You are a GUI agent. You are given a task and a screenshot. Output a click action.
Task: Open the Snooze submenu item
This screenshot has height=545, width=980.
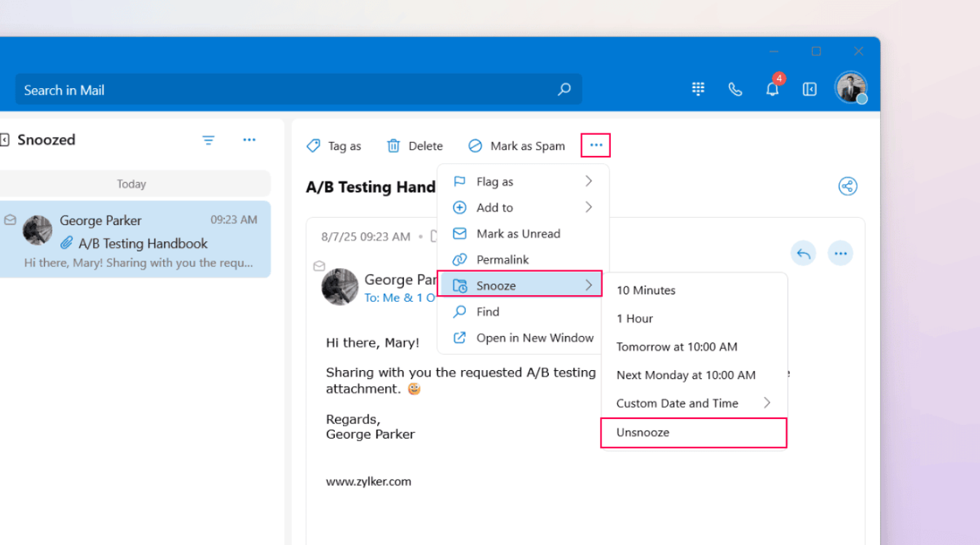pos(520,286)
